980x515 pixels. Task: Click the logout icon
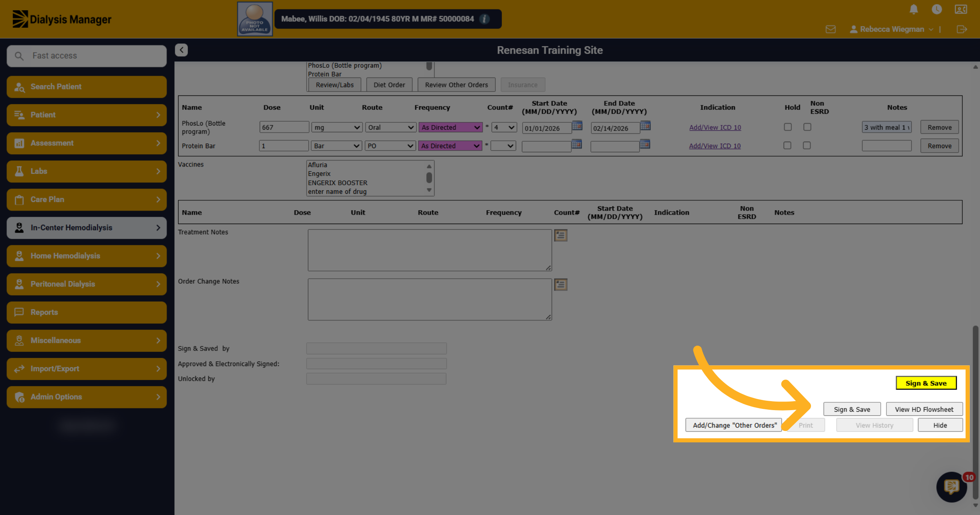tap(962, 29)
